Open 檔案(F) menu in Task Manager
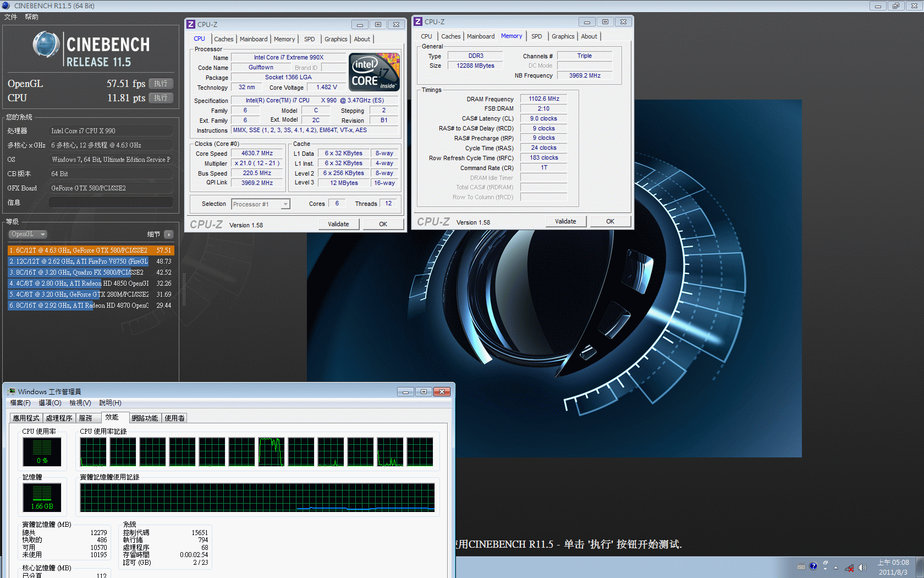The height and width of the screenshot is (578, 924). [20, 403]
